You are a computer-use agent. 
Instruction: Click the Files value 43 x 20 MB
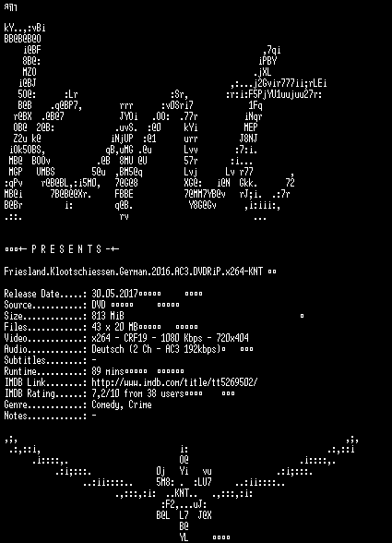(x=114, y=327)
